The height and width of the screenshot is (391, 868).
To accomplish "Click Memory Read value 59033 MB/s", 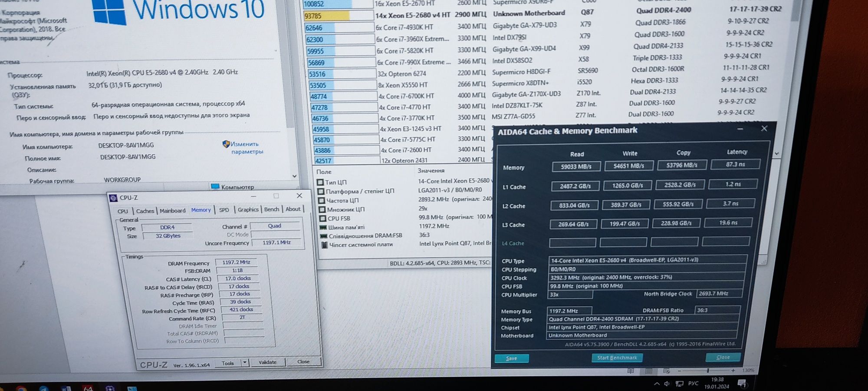I will pos(576,166).
